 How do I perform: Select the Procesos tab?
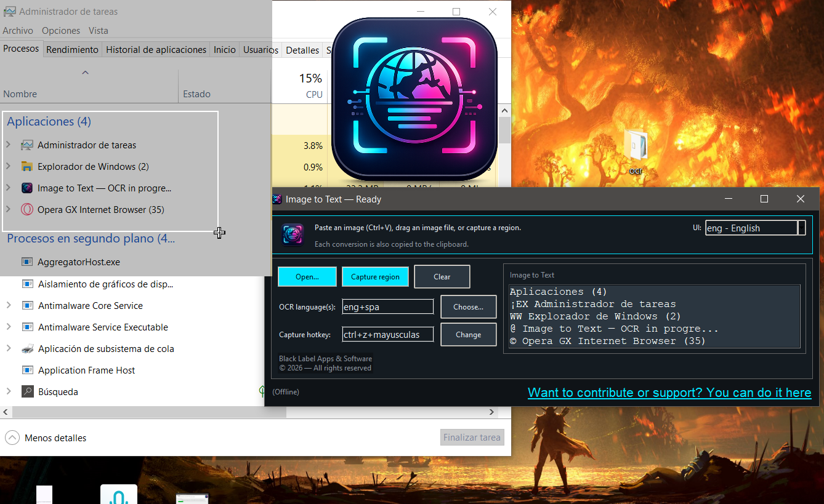coord(21,49)
